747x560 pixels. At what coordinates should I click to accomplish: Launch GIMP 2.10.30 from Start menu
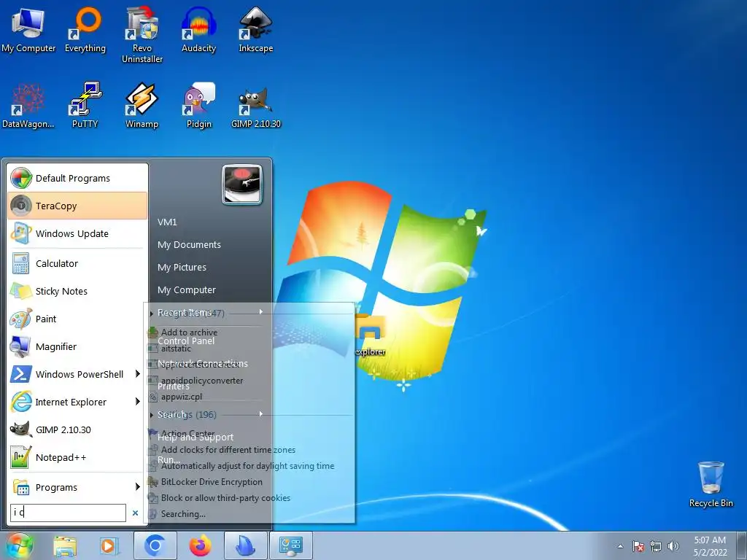(78, 429)
